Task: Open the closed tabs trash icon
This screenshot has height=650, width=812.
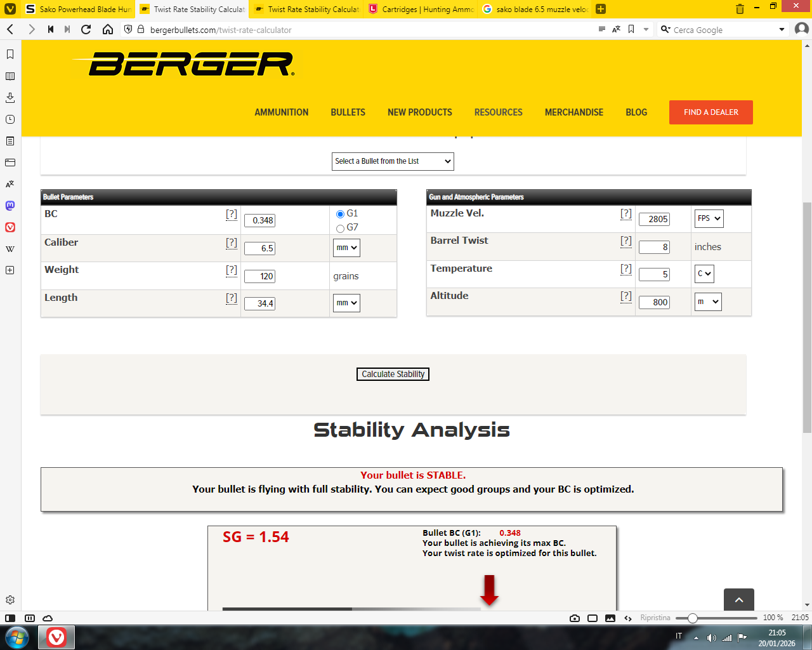Action: click(740, 9)
